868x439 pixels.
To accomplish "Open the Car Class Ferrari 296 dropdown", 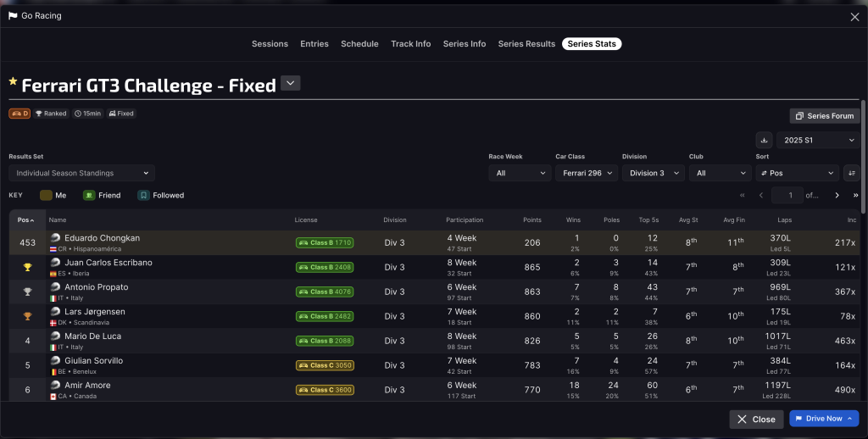I will 585,173.
